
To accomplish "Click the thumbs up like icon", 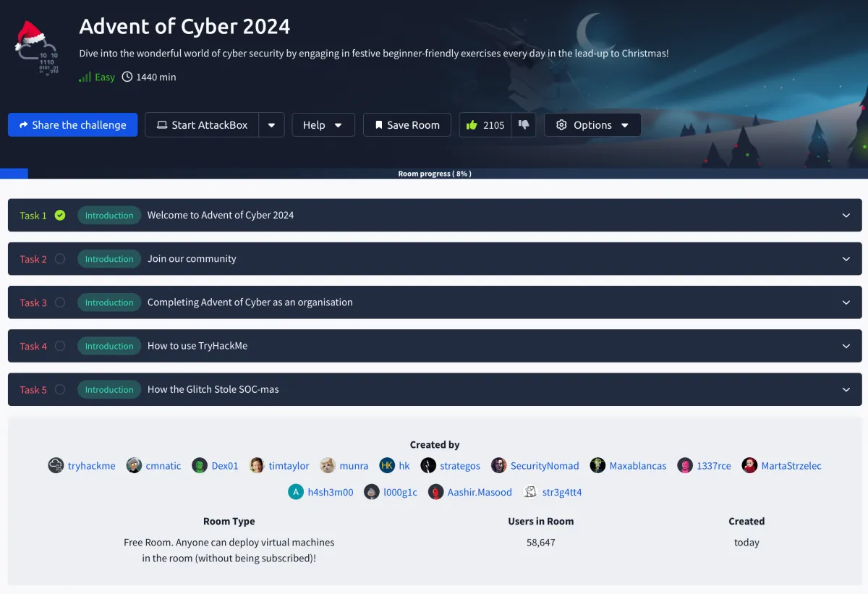I will pos(472,125).
